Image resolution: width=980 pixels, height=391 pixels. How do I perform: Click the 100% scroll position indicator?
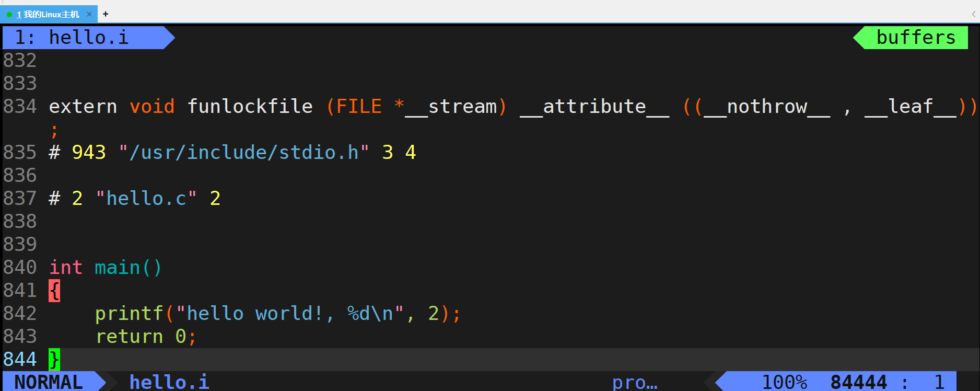coord(784,382)
